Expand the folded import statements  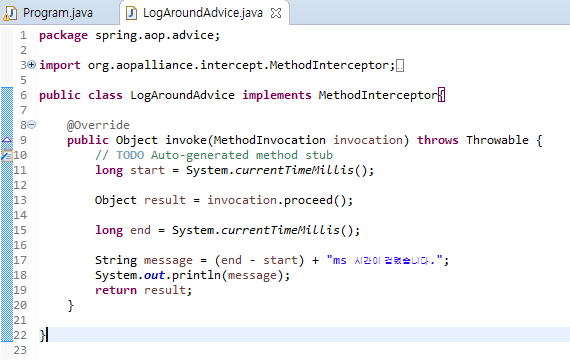[x=32, y=65]
